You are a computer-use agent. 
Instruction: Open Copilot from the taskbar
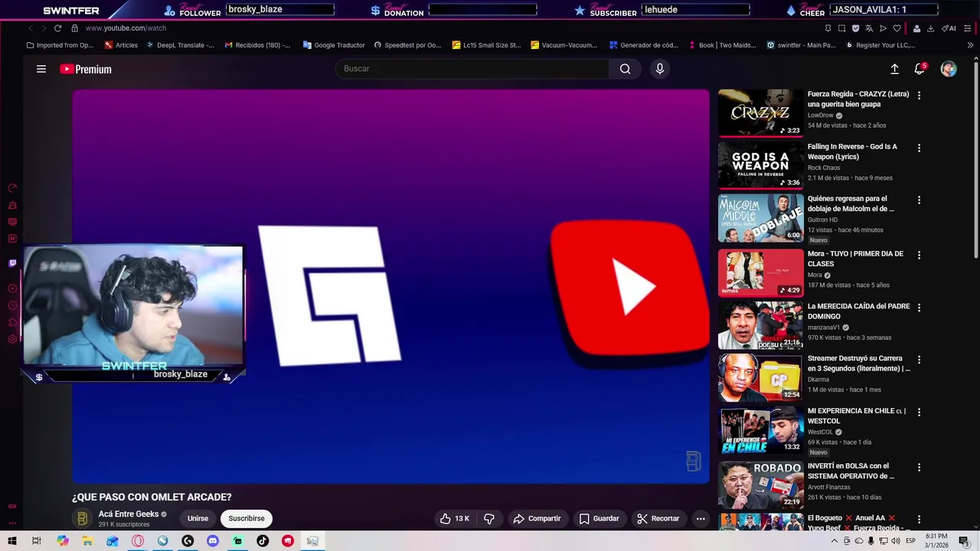[63, 541]
